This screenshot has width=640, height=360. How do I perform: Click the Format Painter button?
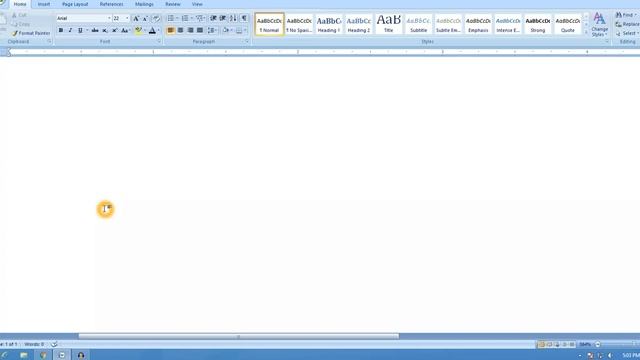(x=31, y=33)
